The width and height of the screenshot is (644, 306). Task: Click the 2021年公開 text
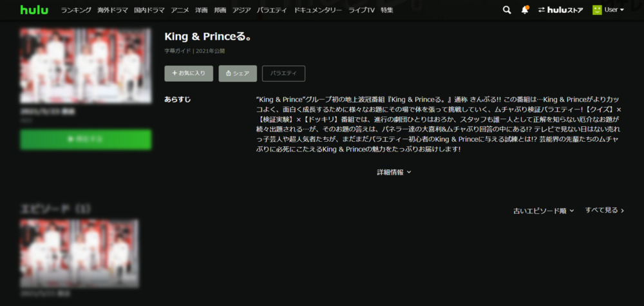tap(211, 52)
